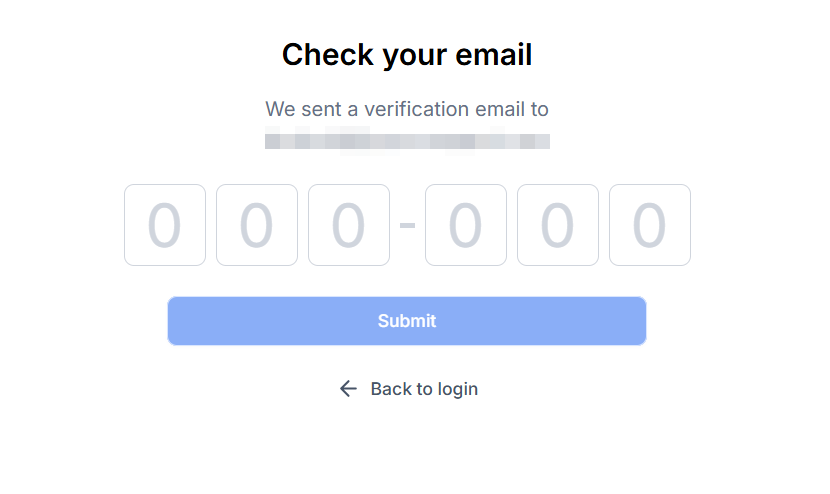Click the blurred email address below the subtitle
The image size is (830, 494).
click(407, 140)
